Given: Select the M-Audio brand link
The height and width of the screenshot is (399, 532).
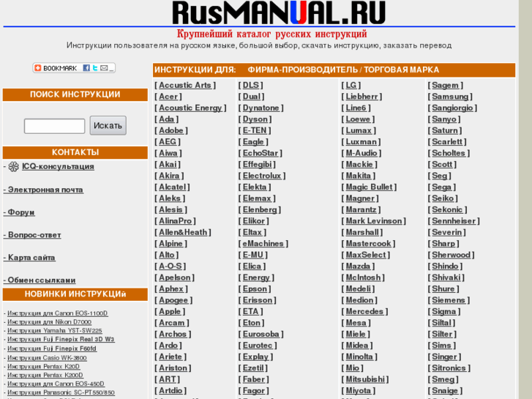Looking at the screenshot, I should [x=361, y=153].
